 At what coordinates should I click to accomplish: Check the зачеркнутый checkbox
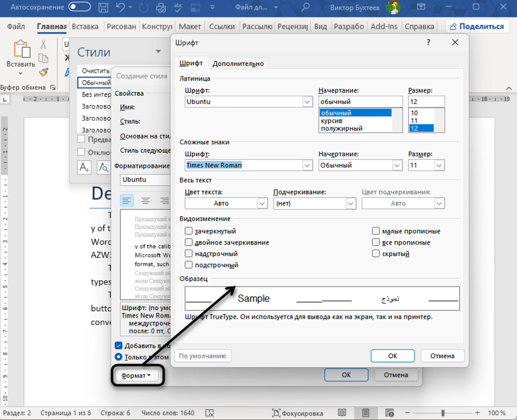click(188, 231)
